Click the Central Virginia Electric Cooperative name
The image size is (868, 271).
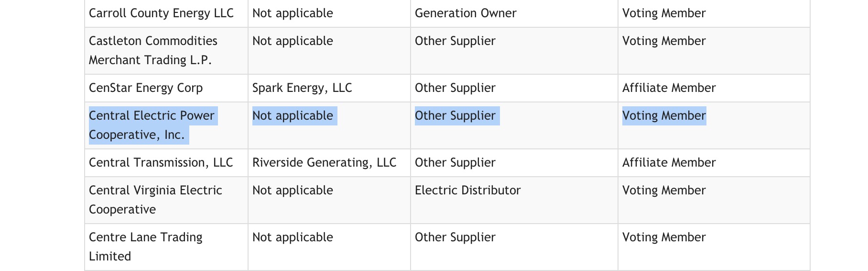point(155,200)
